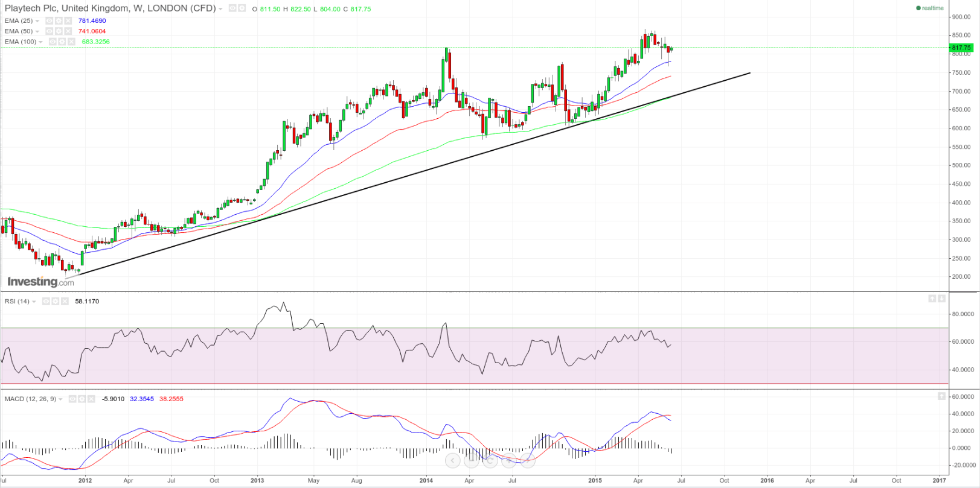Open MACD (12, 26, 9) settings gear

[x=82, y=399]
